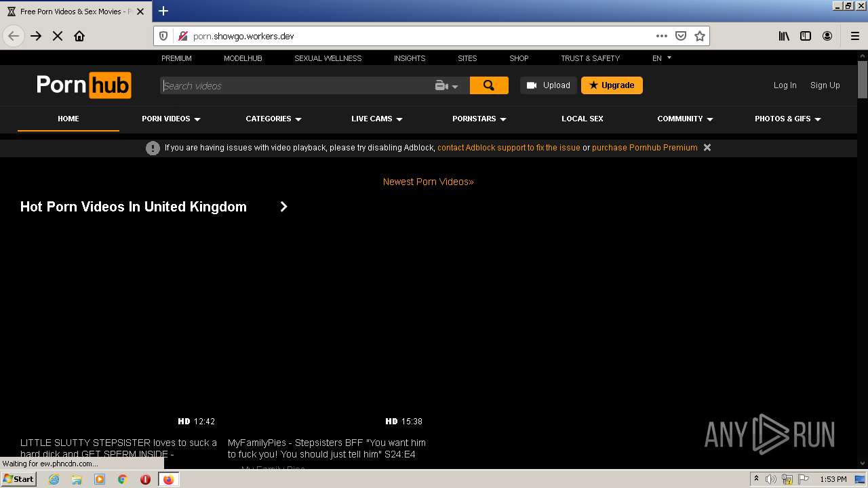868x488 pixels.
Task: Click the chevron next to the United Kingdom heading
Action: click(x=283, y=207)
